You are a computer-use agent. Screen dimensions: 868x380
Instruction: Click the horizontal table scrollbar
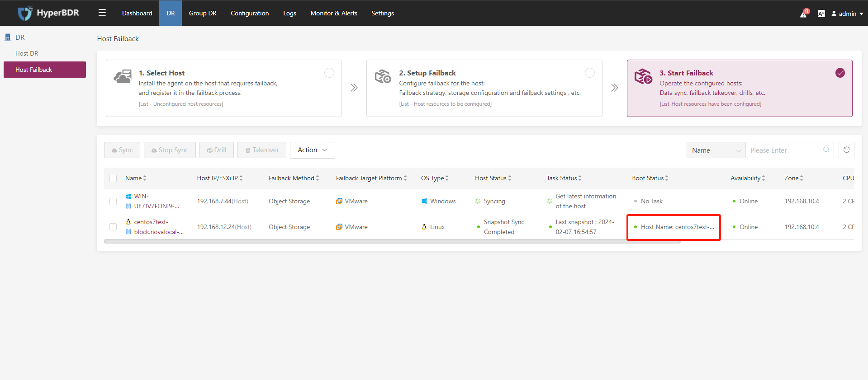coord(392,241)
